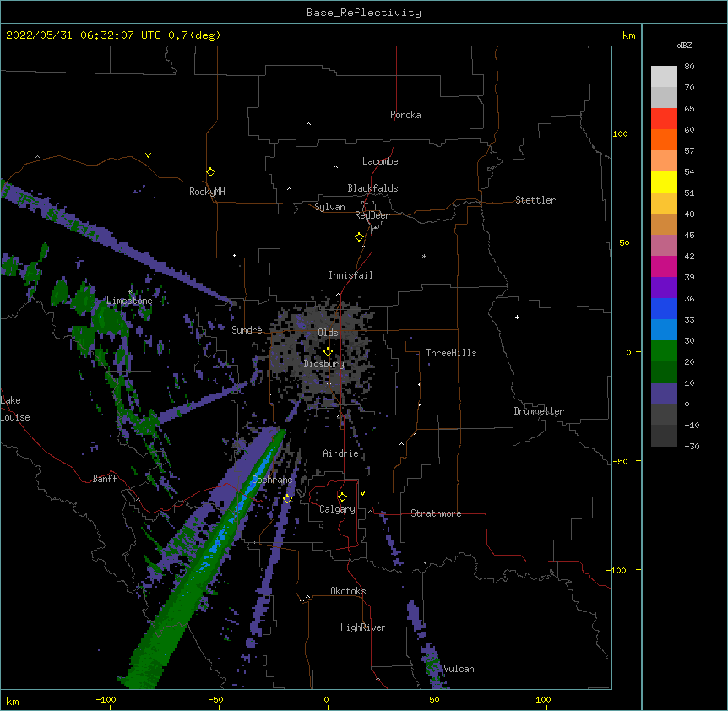This screenshot has height=711, width=728.
Task: Click the Lake Louise map label
Action: pyautogui.click(x=15, y=409)
